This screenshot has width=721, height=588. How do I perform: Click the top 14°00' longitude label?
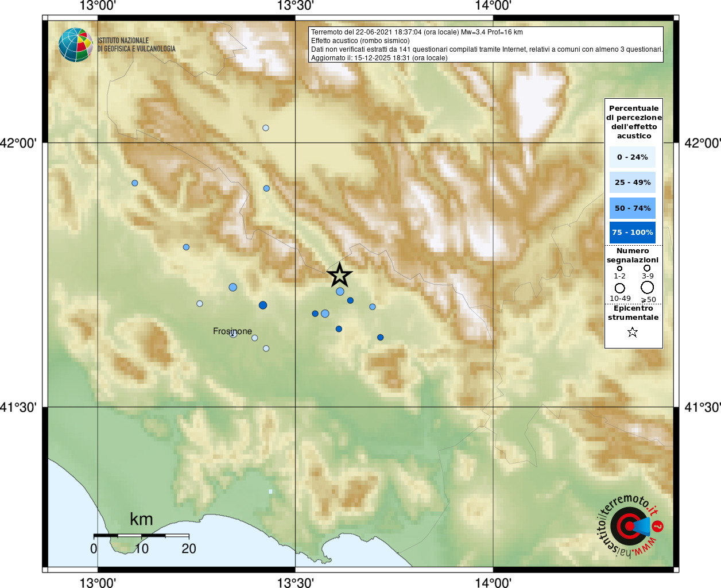click(493, 6)
